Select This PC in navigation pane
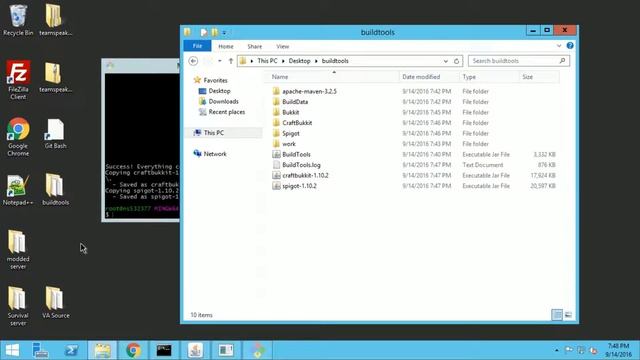This screenshot has height=360, width=640. point(213,133)
